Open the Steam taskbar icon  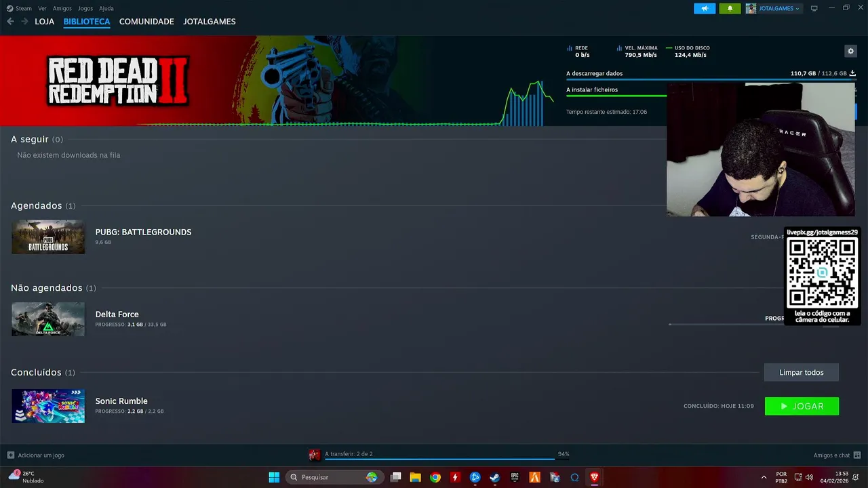(x=495, y=477)
